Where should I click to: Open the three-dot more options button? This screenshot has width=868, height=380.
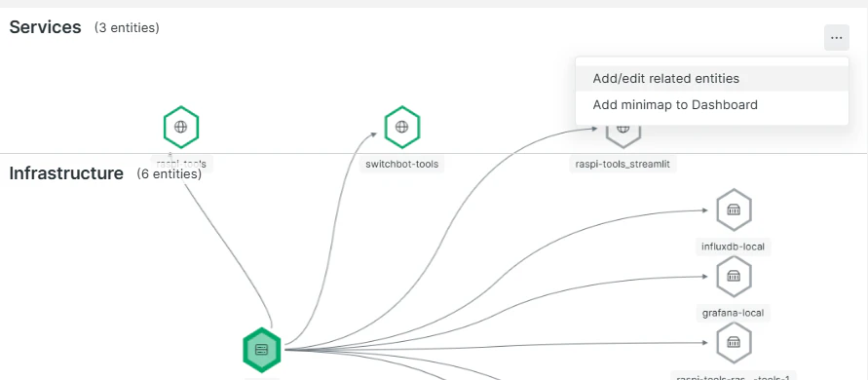point(837,38)
